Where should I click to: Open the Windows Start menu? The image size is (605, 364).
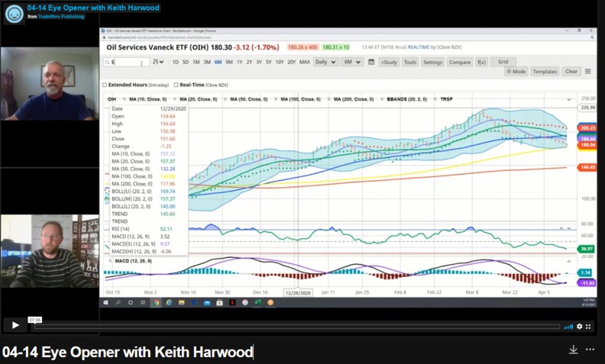pos(105,303)
